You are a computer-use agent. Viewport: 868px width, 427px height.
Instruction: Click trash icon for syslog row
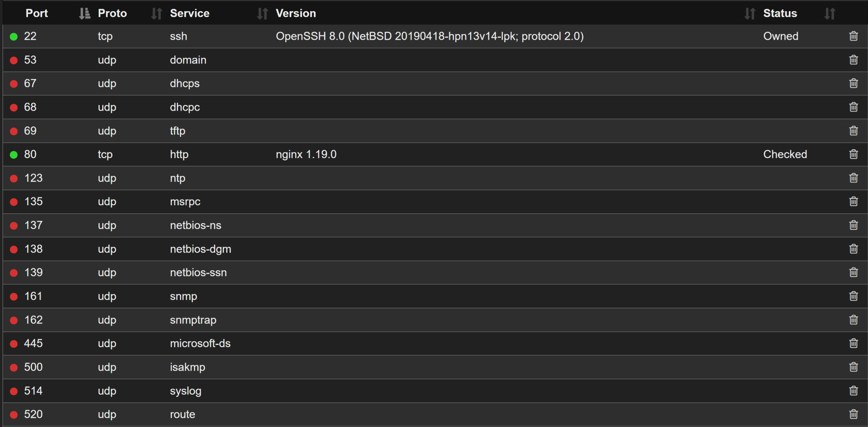pos(853,391)
